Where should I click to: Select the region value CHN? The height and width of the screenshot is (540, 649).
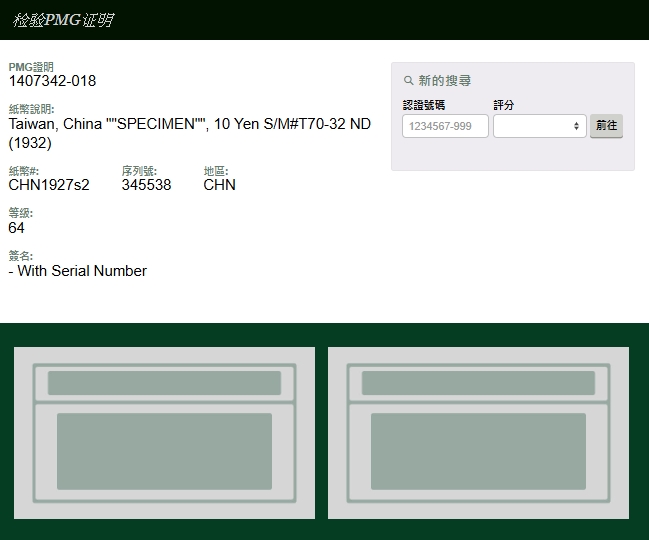click(x=219, y=185)
